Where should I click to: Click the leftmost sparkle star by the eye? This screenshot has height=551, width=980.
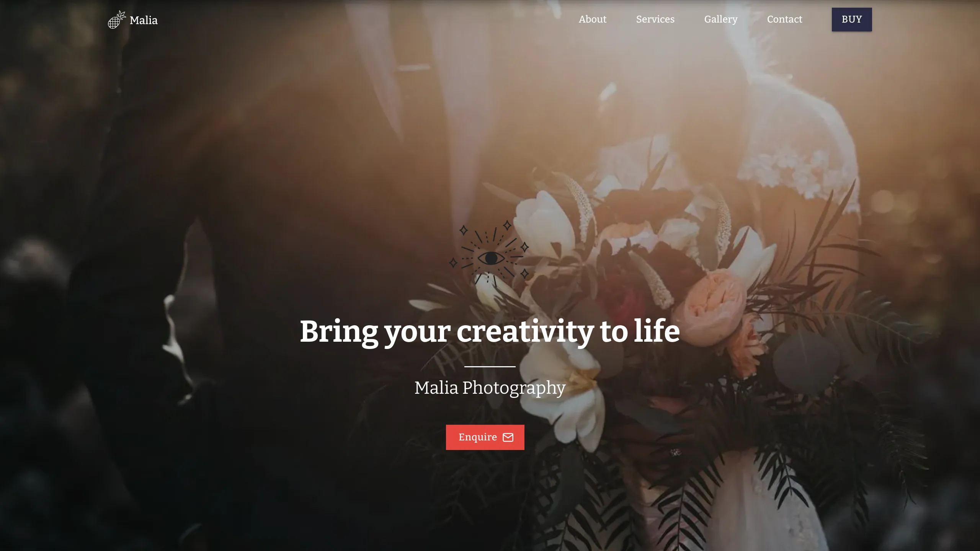453,263
